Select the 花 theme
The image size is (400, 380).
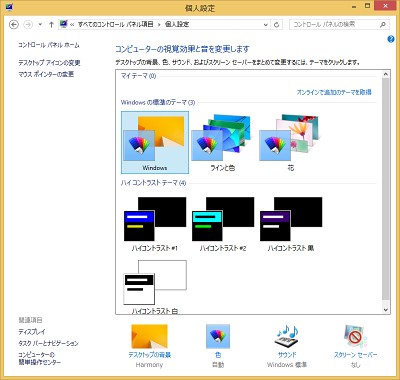point(291,142)
